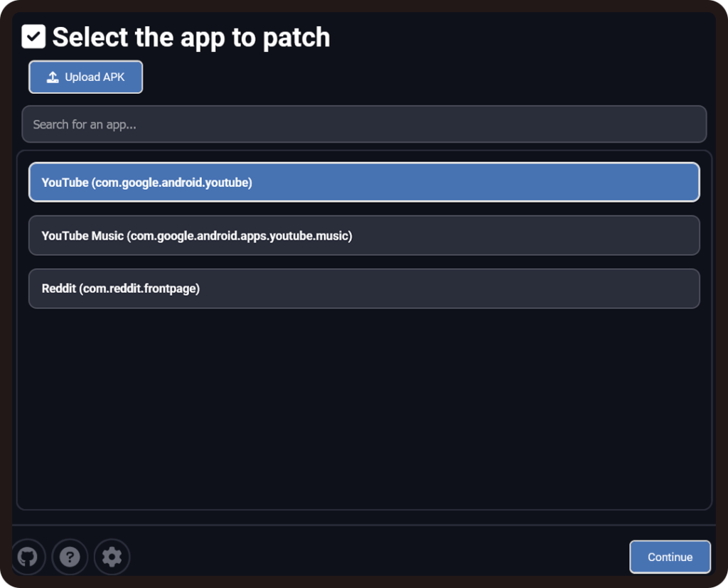The image size is (728, 588).
Task: Open the GitHub repository icon
Action: (28, 557)
